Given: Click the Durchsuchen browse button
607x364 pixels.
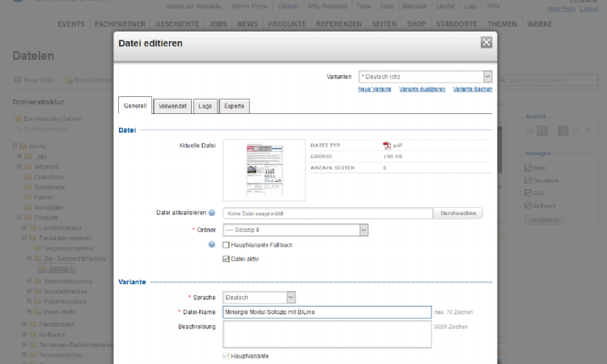Looking at the screenshot, I should click(458, 214).
